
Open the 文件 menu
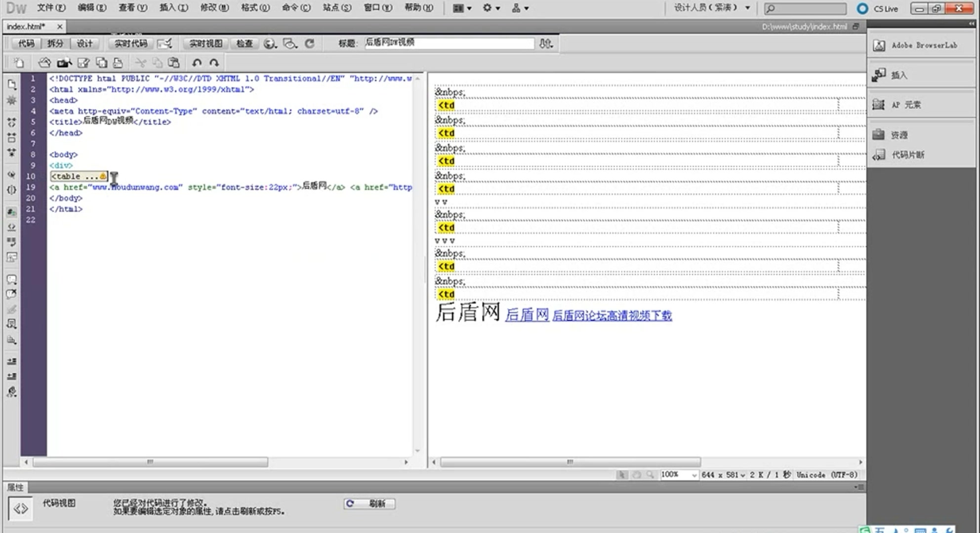click(51, 8)
